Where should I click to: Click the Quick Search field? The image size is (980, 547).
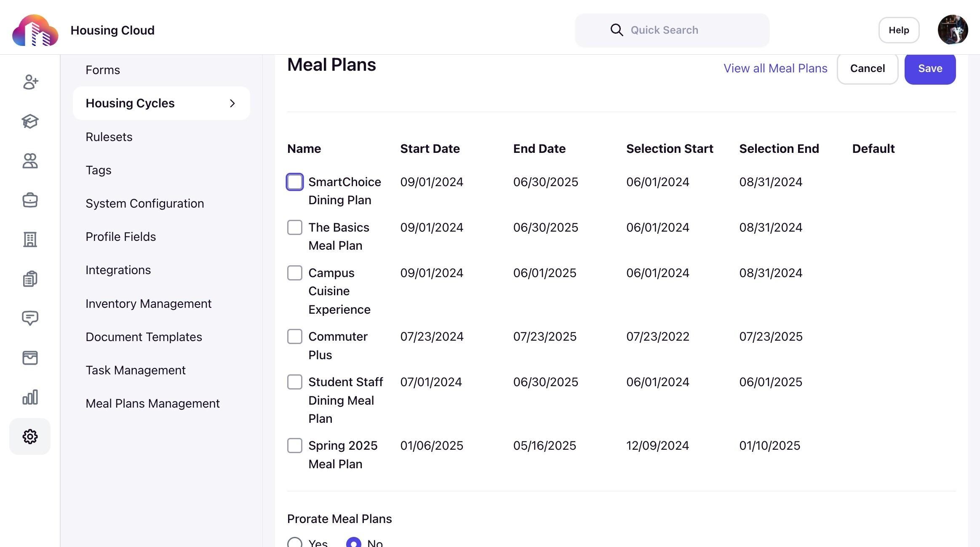672,30
